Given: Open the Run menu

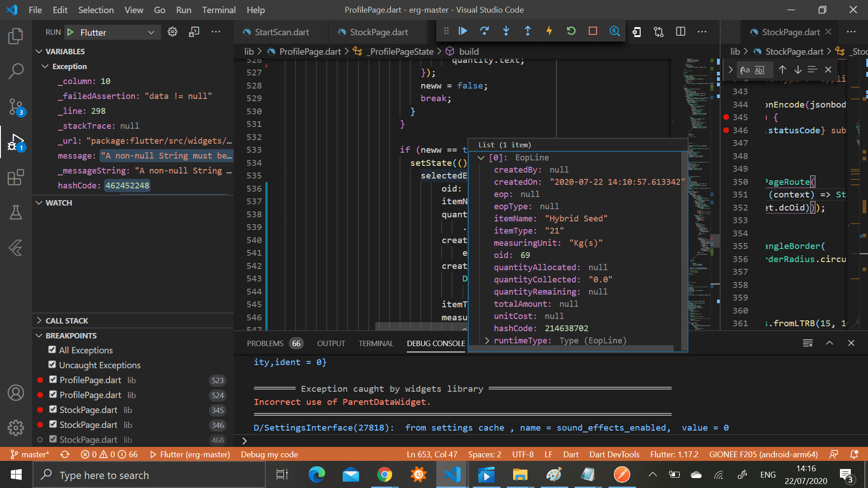Looking at the screenshot, I should coord(184,9).
